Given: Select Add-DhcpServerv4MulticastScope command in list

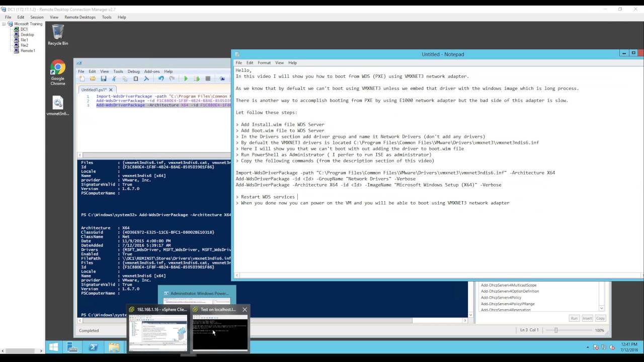Looking at the screenshot, I should click(509, 285).
